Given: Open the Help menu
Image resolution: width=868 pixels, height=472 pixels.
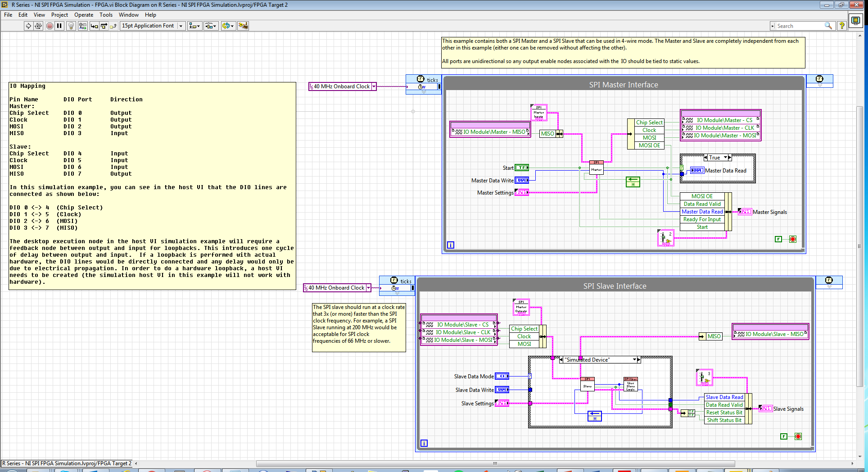Looking at the screenshot, I should pos(150,15).
